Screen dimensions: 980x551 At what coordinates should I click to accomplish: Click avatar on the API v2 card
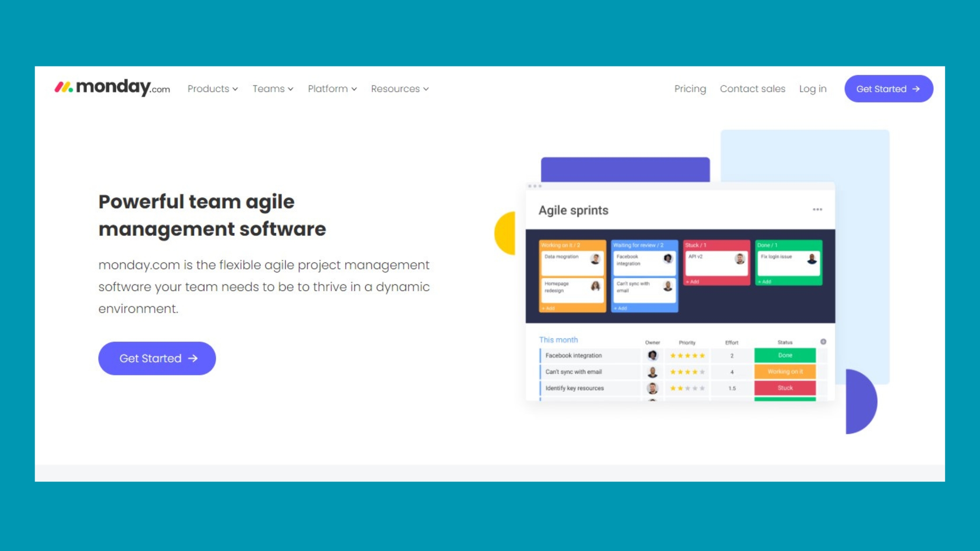[x=739, y=259]
